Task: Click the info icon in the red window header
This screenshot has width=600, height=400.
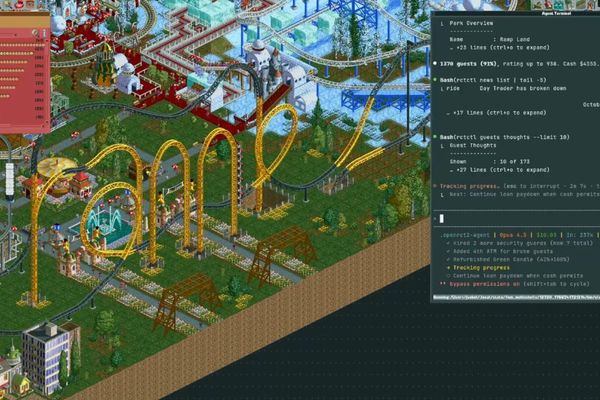Action: [x=44, y=33]
